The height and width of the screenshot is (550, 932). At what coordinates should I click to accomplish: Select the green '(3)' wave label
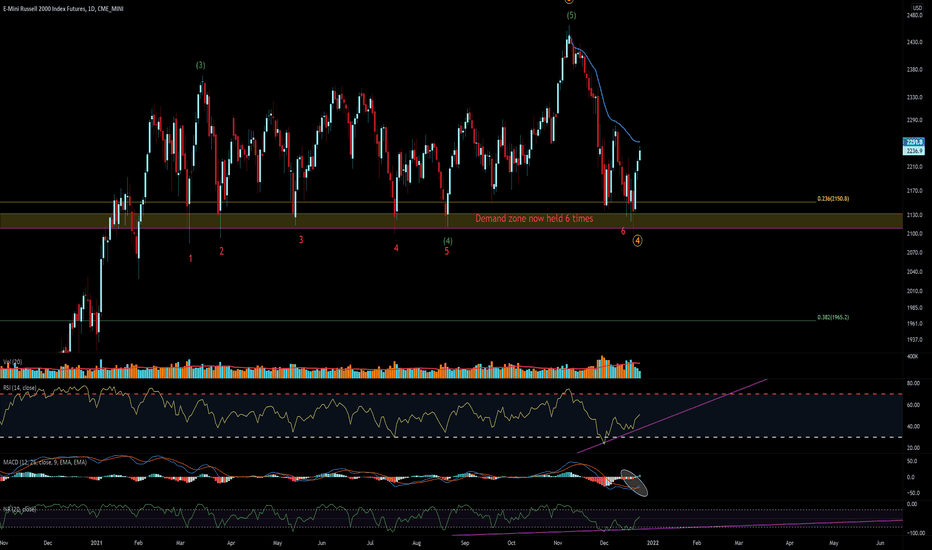[201, 65]
